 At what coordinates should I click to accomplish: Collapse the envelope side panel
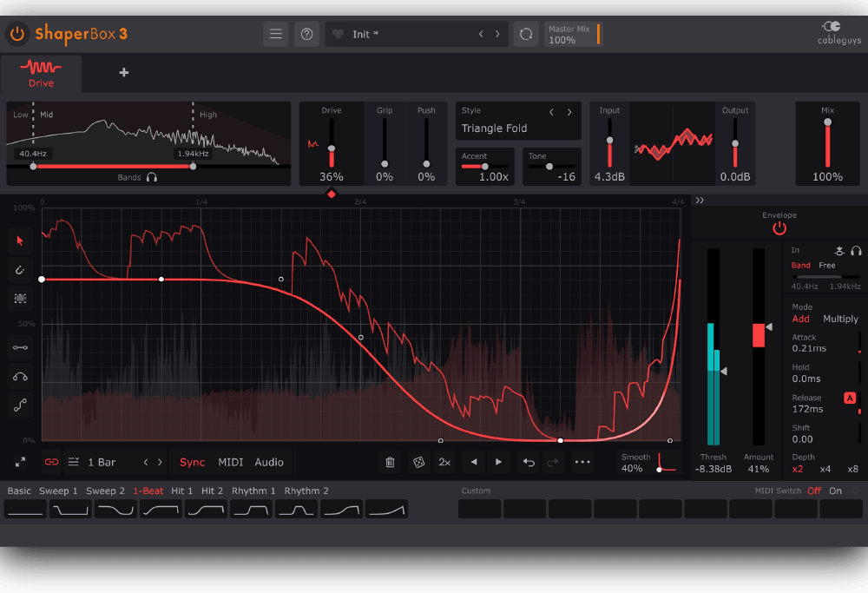[x=700, y=201]
